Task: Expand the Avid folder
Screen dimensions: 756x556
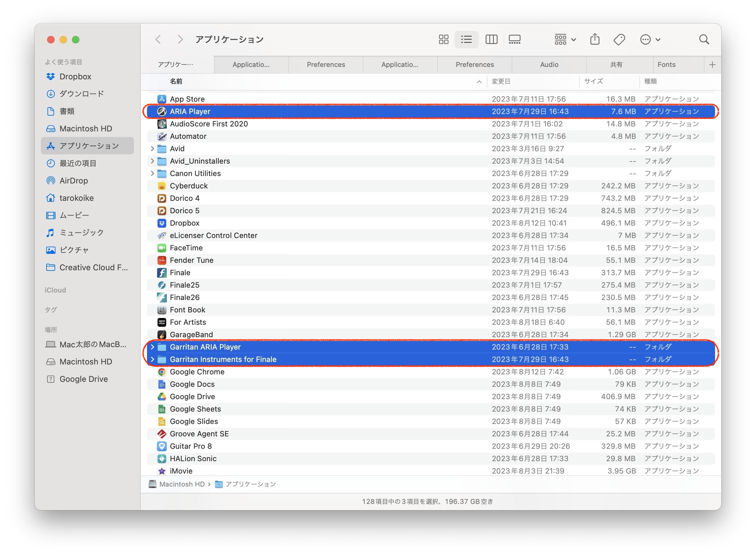Action: pos(152,149)
